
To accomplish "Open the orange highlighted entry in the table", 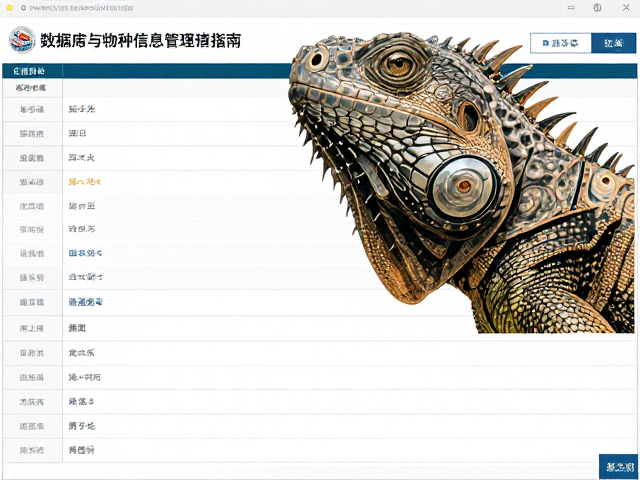I will pyautogui.click(x=84, y=182).
